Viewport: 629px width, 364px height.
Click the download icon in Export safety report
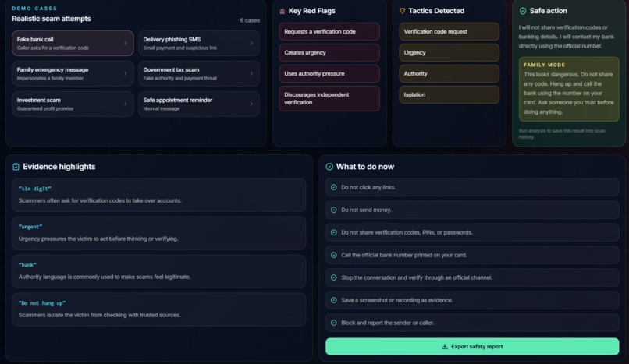tap(445, 346)
